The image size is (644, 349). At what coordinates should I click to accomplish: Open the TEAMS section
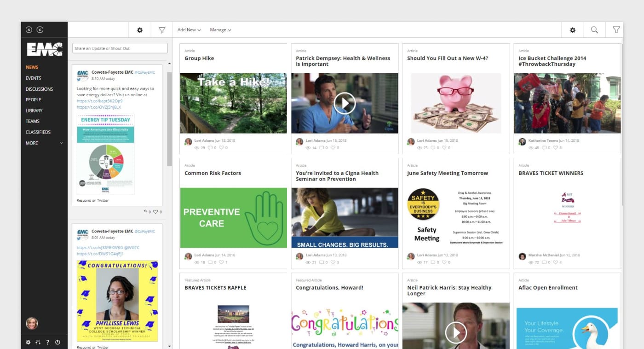click(33, 122)
